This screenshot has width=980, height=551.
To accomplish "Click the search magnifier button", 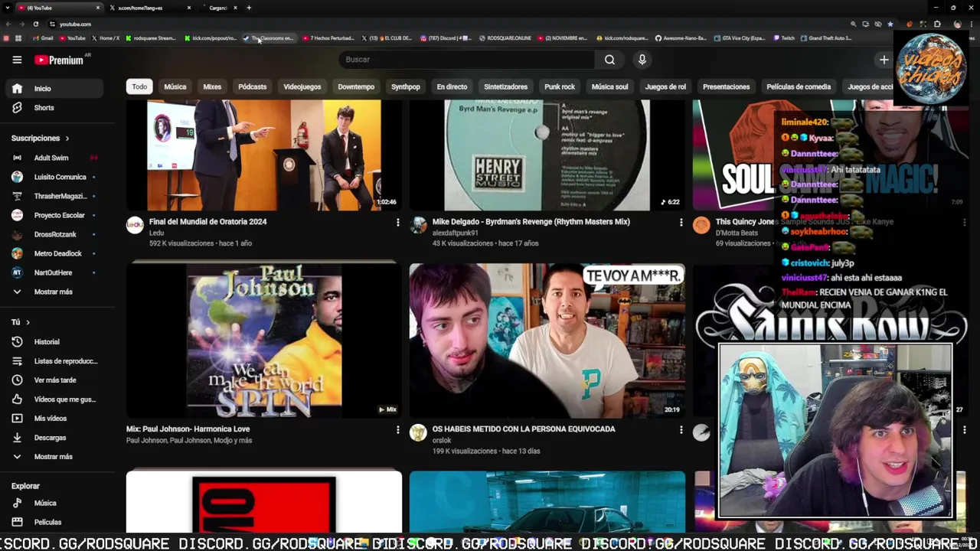I will tap(609, 60).
